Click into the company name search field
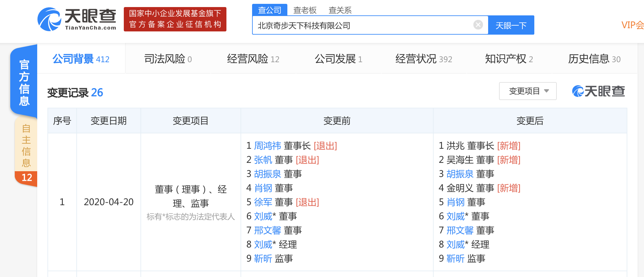Viewport: 644px width, 277px height. [362, 25]
